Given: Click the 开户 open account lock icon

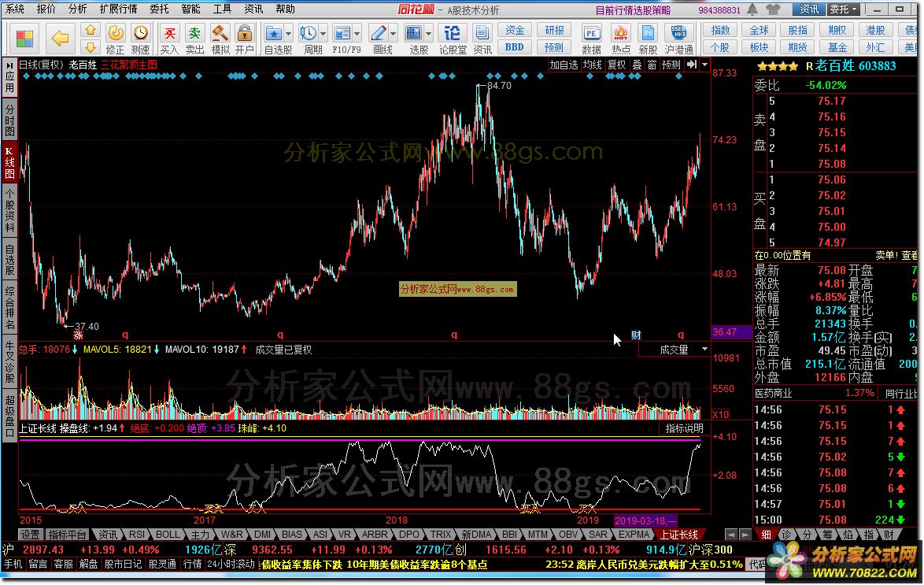Looking at the screenshot, I should [244, 39].
